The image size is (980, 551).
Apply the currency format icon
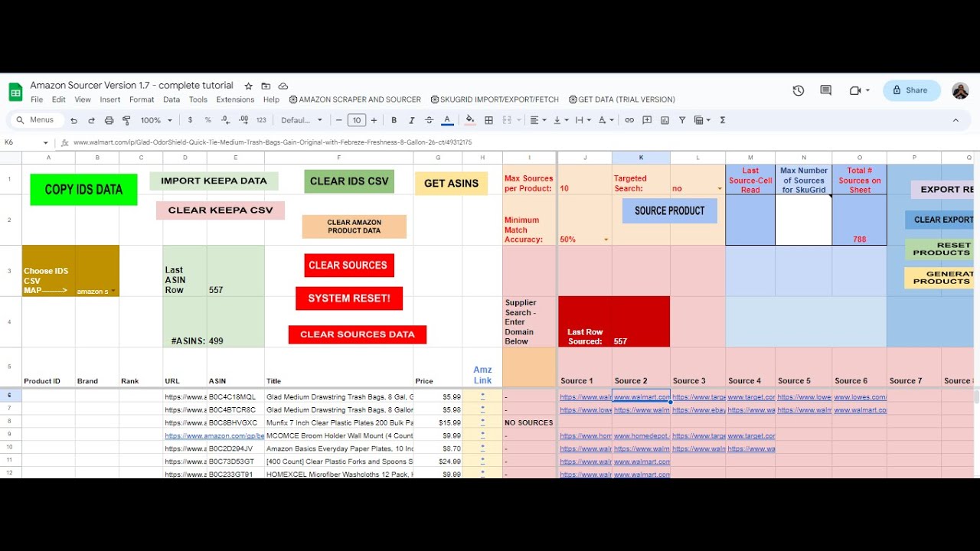(191, 120)
